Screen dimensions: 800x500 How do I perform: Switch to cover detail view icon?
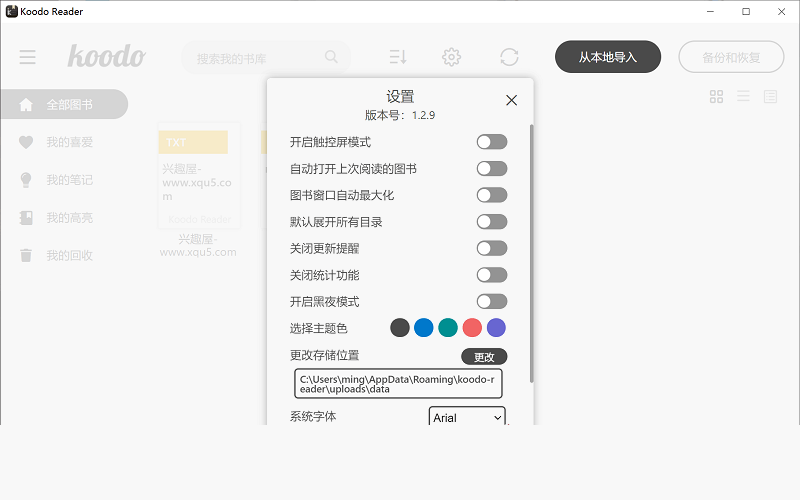(x=770, y=97)
